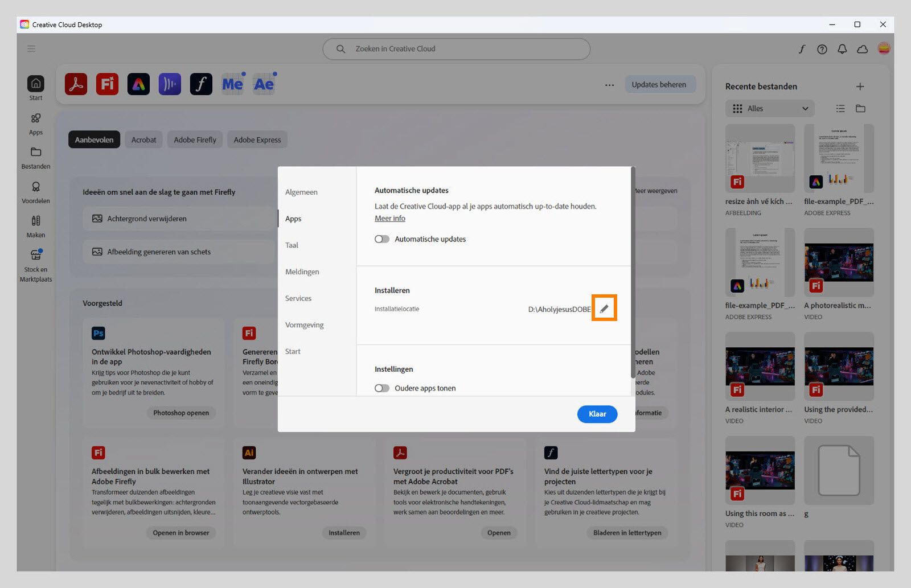Select Services in preferences sidebar
911x588 pixels.
tap(298, 298)
